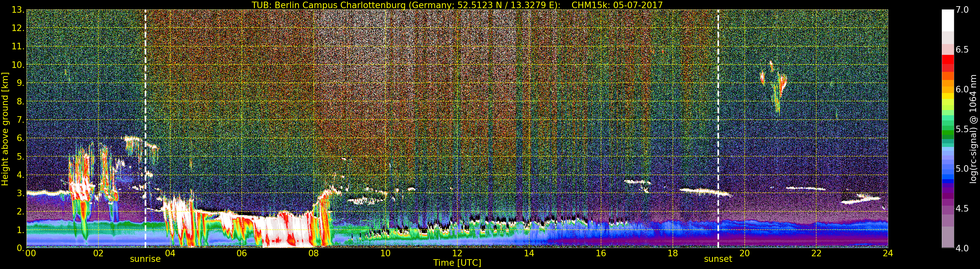Click the red band of the colorbar
The height and width of the screenshot is (269, 980).
tap(947, 60)
